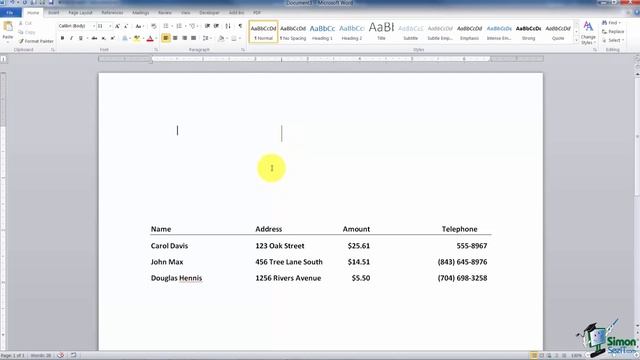Toggle italic formatting

pyautogui.click(x=71, y=38)
